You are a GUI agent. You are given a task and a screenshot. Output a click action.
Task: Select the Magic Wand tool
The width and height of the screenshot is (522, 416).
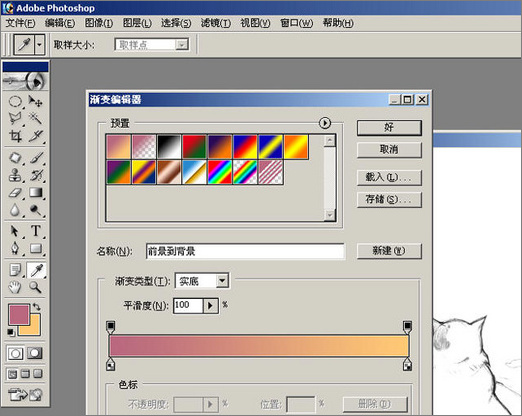[x=35, y=118]
